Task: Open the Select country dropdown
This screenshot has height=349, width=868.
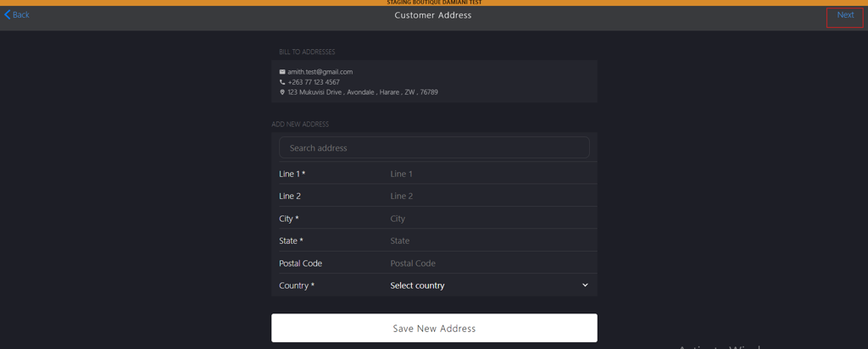Action: (489, 285)
